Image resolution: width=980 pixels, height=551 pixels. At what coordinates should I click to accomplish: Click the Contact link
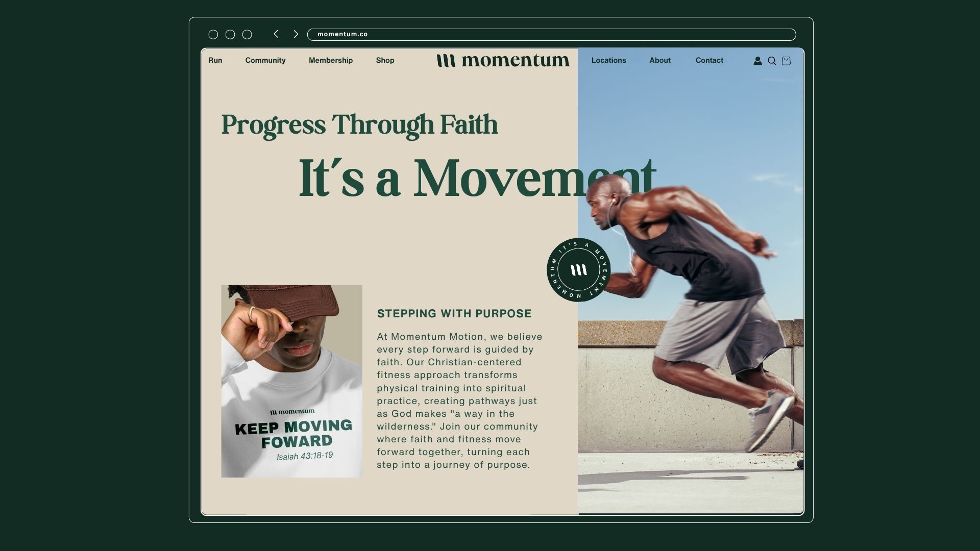pyautogui.click(x=709, y=60)
